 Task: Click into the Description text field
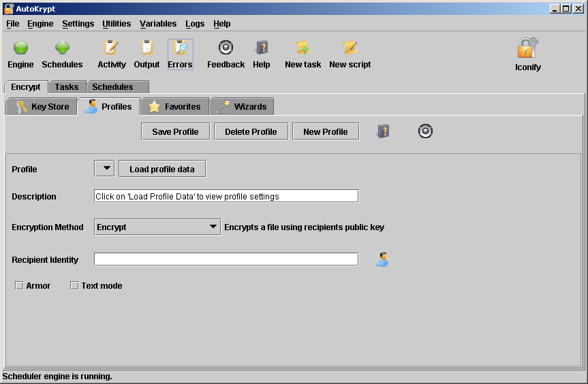226,196
